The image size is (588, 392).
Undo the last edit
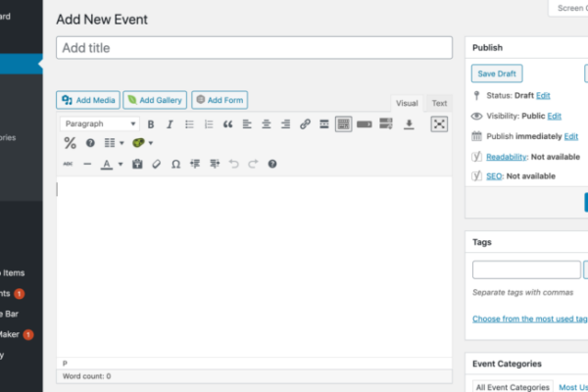point(233,164)
